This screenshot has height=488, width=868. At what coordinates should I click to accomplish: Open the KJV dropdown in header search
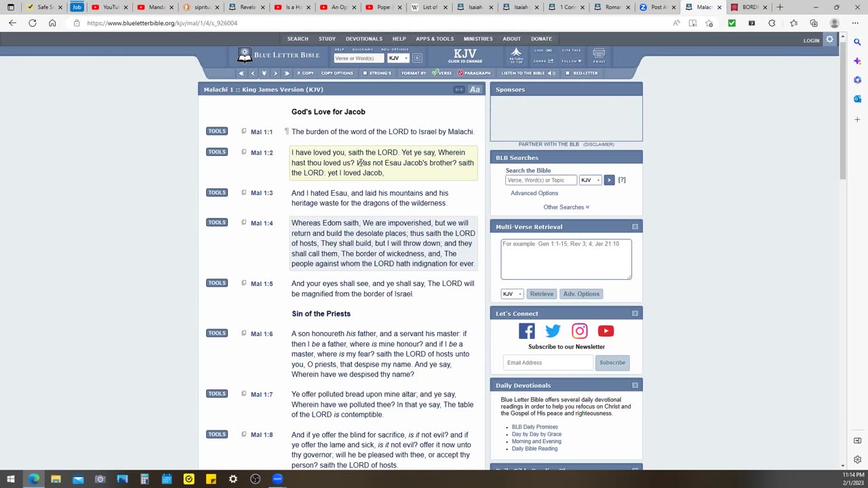coord(398,58)
